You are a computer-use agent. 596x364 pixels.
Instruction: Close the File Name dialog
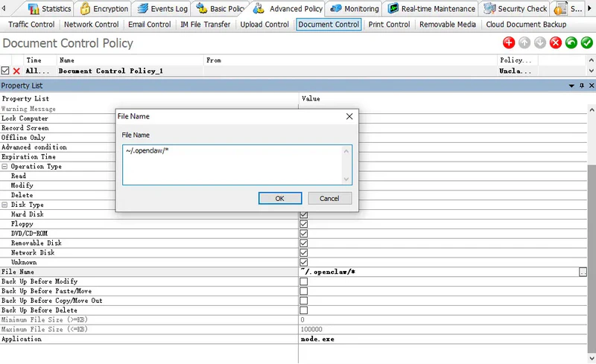[x=349, y=117]
